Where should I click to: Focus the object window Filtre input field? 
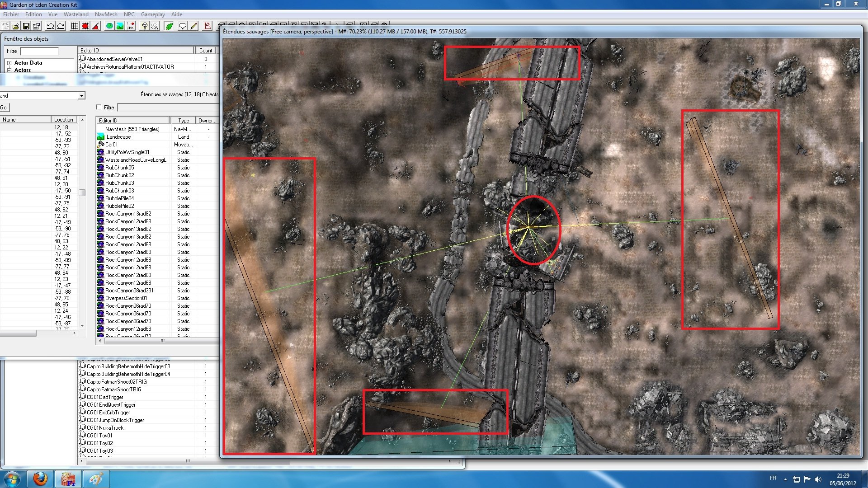(x=39, y=51)
